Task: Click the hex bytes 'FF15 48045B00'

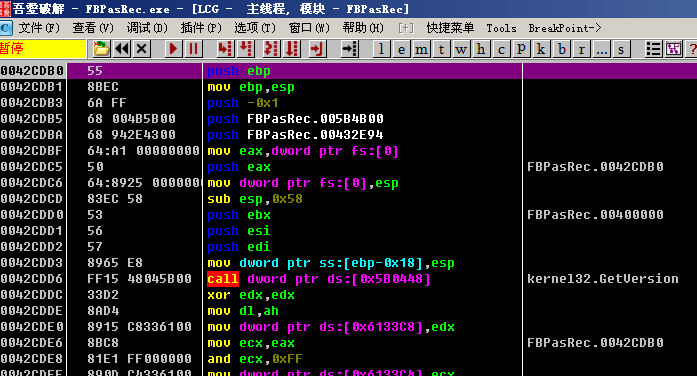Action: point(139,279)
